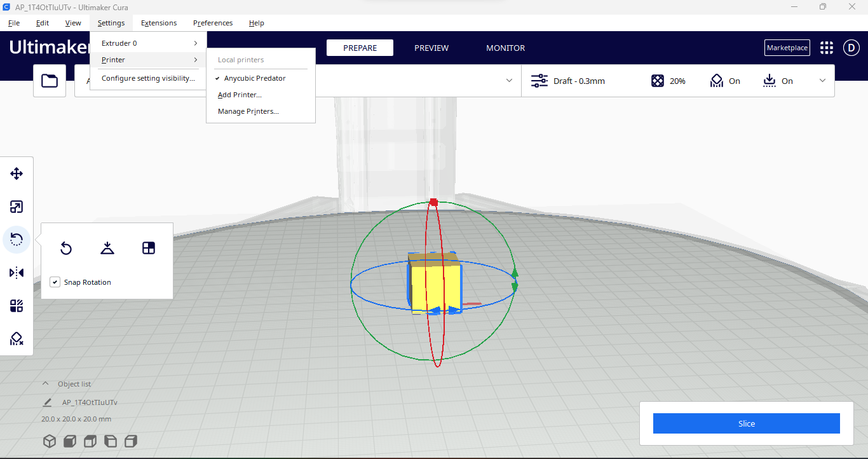
Task: Reset the model rotation
Action: coord(66,248)
